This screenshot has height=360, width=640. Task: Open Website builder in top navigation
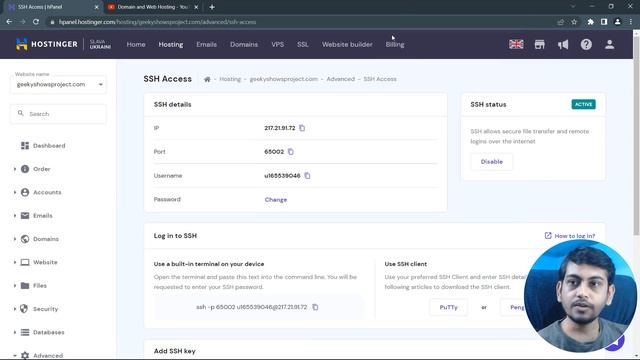(347, 44)
